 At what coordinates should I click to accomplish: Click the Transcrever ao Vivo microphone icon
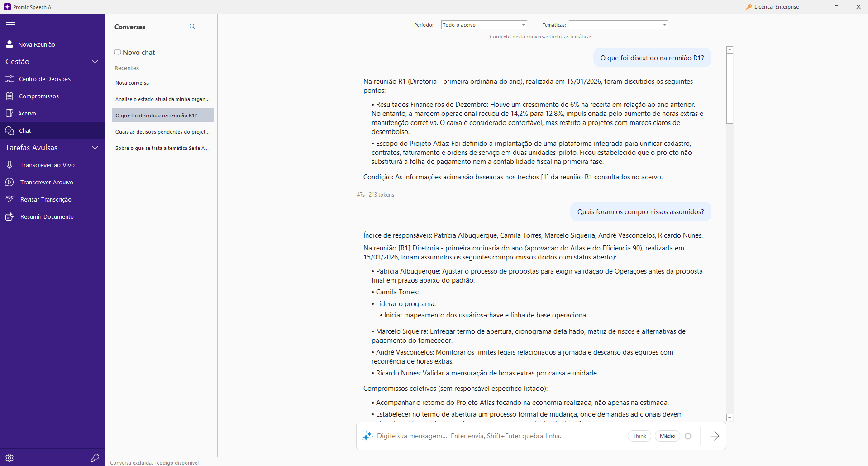pyautogui.click(x=10, y=165)
